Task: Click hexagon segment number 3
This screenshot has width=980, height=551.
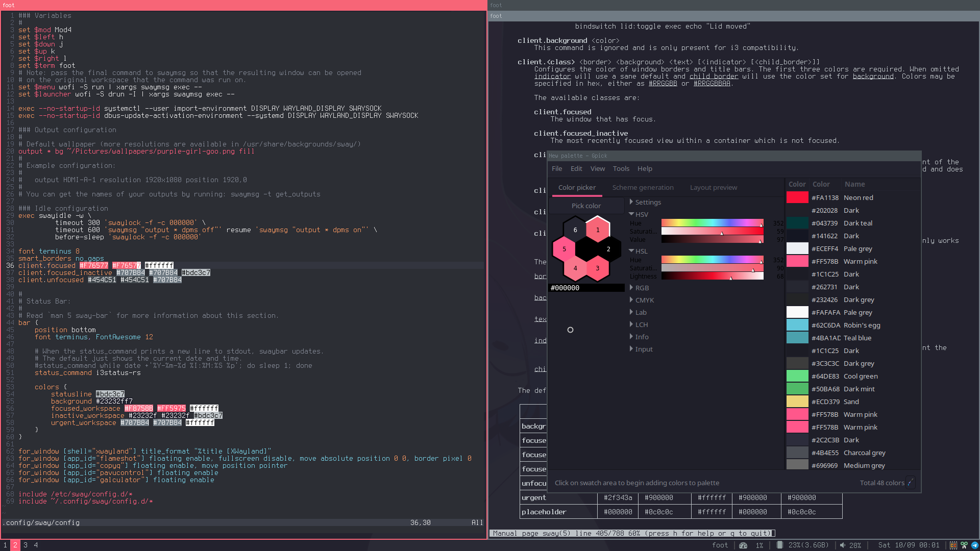Action: coord(597,268)
